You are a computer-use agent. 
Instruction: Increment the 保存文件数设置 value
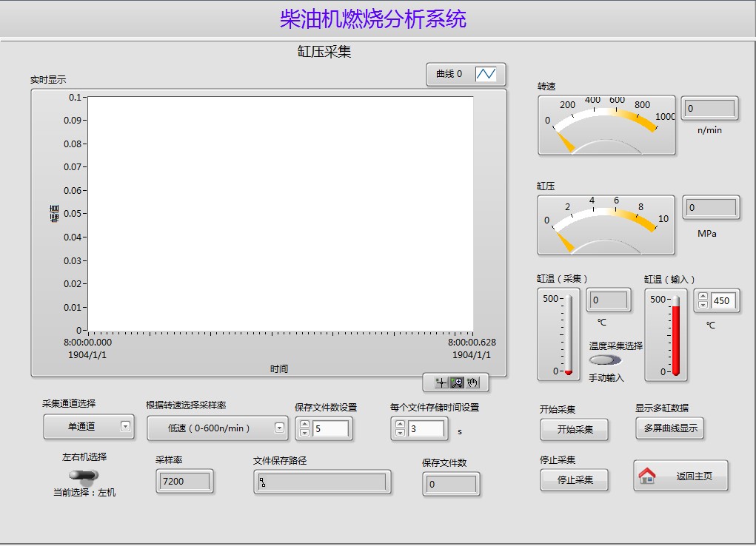[305, 425]
